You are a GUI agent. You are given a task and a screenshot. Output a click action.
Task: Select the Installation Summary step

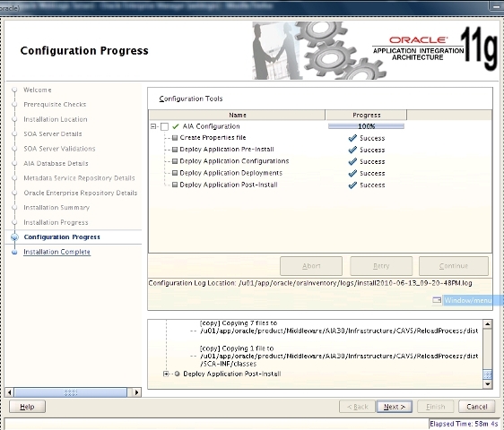56,208
